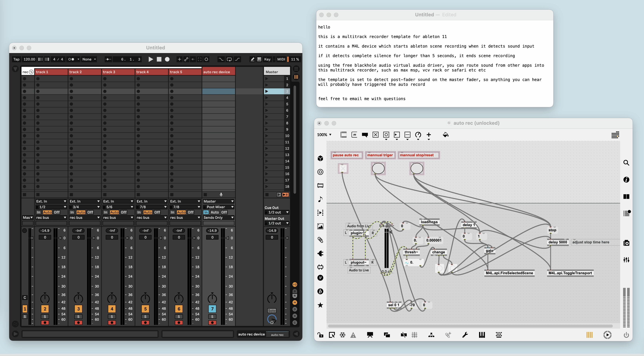The width and height of the screenshot is (644, 356).
Task: Click the Tap tempo button
Action: point(17,59)
